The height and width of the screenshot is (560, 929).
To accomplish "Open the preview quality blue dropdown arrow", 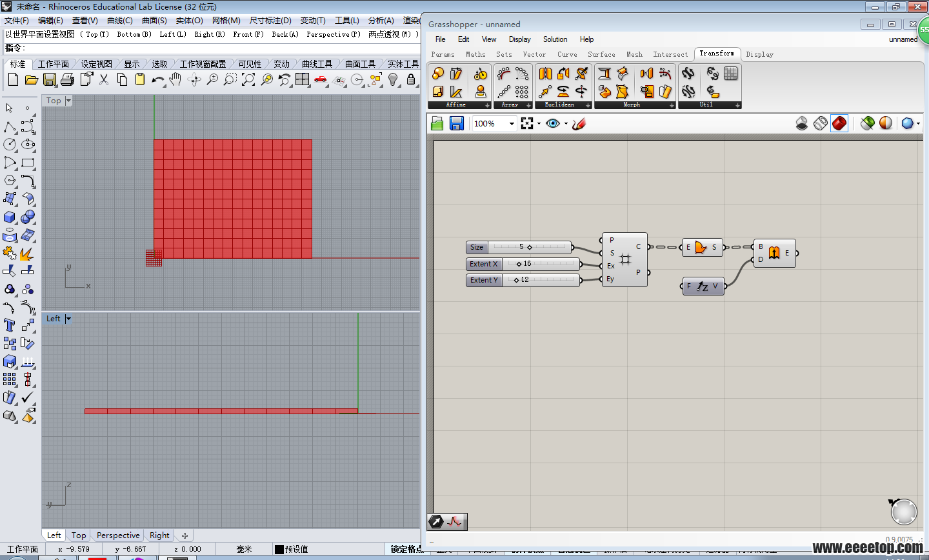I will (x=918, y=123).
